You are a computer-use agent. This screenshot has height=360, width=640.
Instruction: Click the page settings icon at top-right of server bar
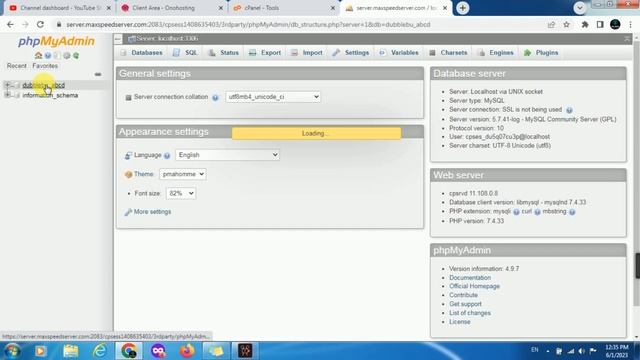627,39
